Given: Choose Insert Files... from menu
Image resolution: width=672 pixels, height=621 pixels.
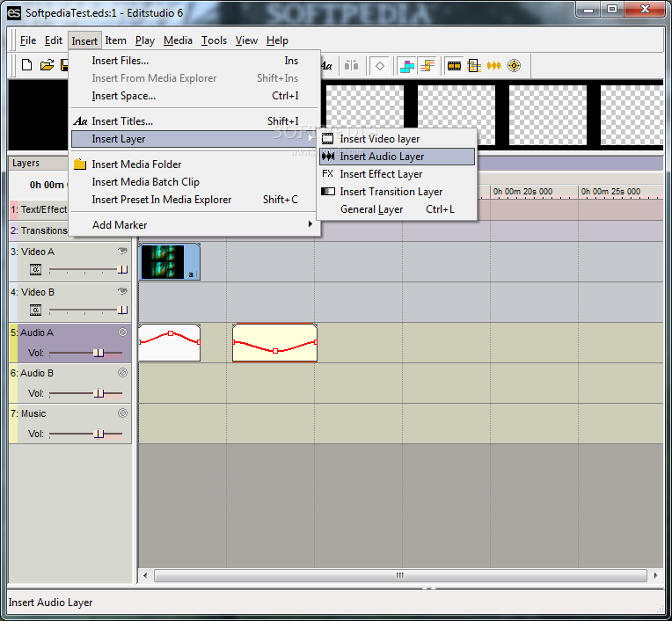Looking at the screenshot, I should tap(194, 61).
